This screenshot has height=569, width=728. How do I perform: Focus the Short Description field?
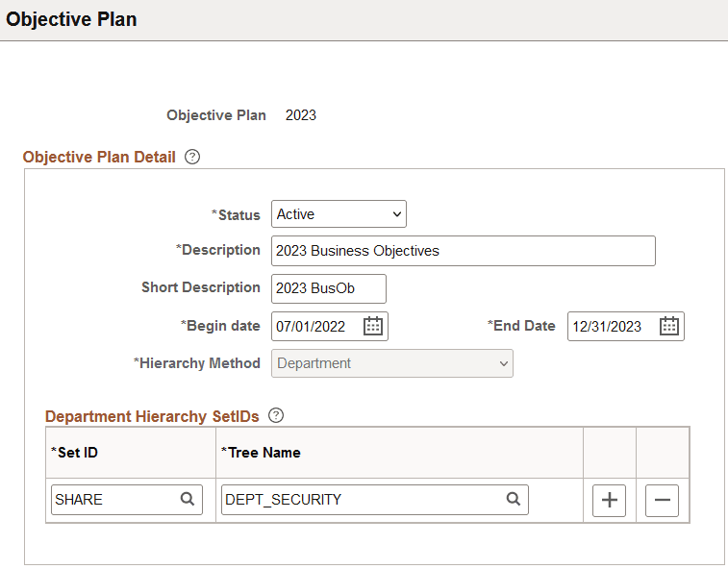[x=328, y=288]
